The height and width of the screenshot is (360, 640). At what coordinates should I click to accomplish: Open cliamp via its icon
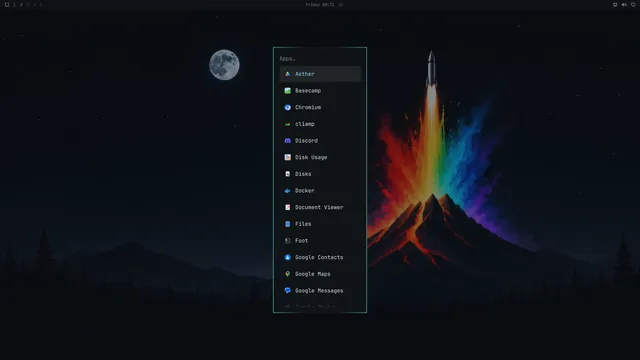click(287, 124)
